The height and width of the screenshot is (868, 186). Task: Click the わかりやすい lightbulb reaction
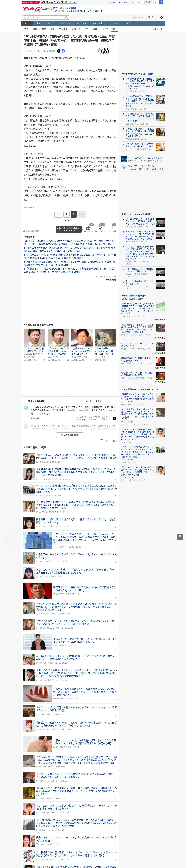pyautogui.click(x=100, y=228)
